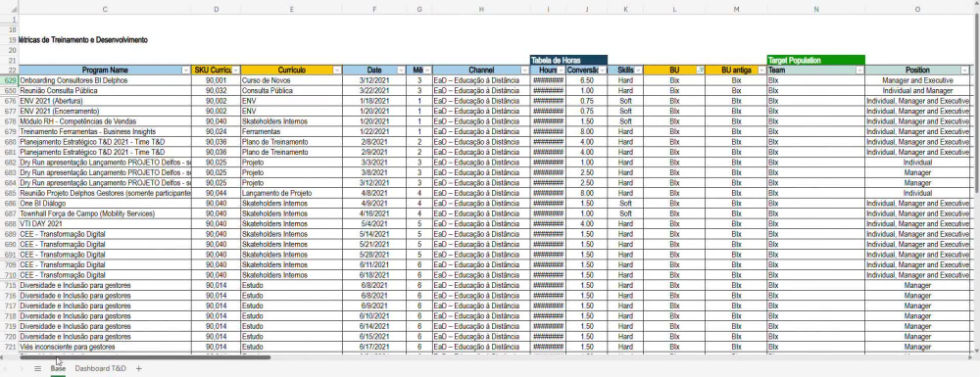The height and width of the screenshot is (377, 980).
Task: Click the conversion value 6.50 cell
Action: pyautogui.click(x=587, y=80)
